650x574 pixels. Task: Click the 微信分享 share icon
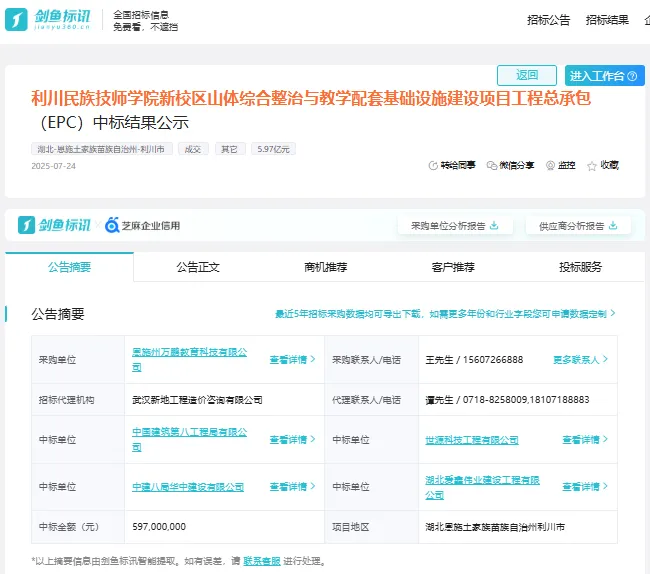point(492,166)
